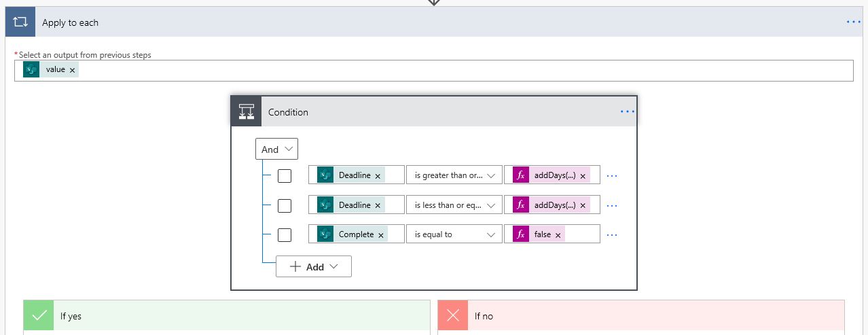Open the 'is equal to' operator dropdown

pyautogui.click(x=454, y=234)
